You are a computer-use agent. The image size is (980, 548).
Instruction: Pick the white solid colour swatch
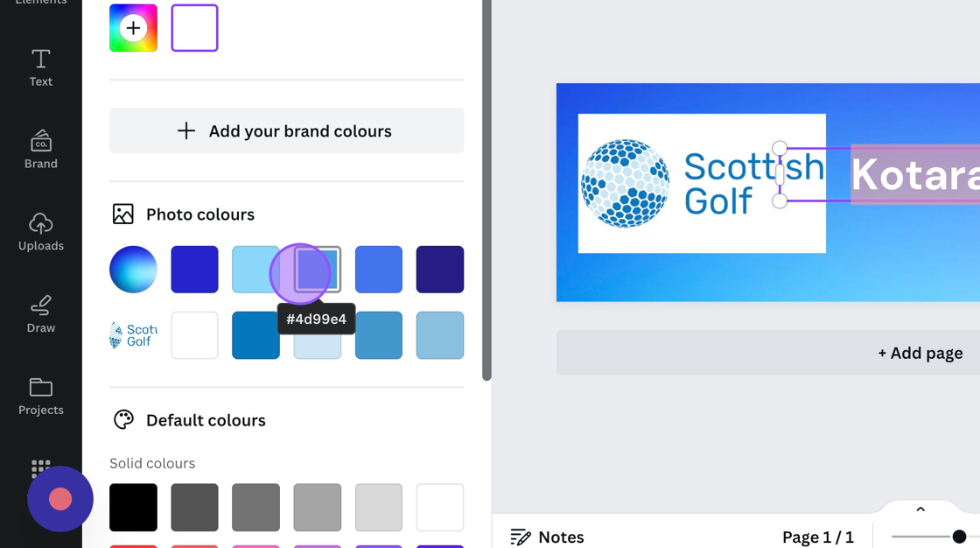point(440,508)
